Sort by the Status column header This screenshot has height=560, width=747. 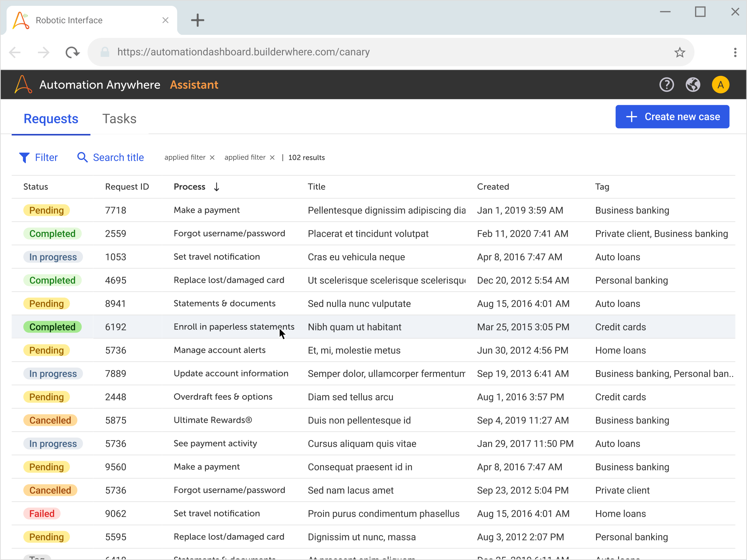coord(35,187)
